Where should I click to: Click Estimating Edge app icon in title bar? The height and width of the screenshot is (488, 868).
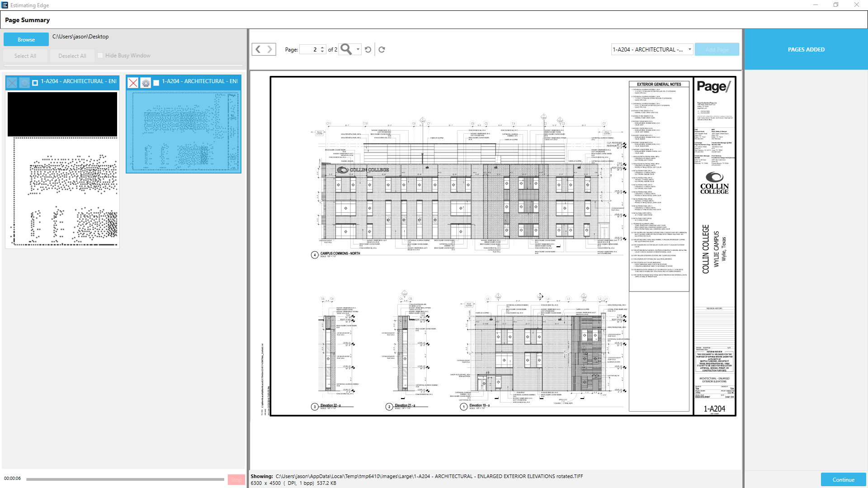(5, 5)
